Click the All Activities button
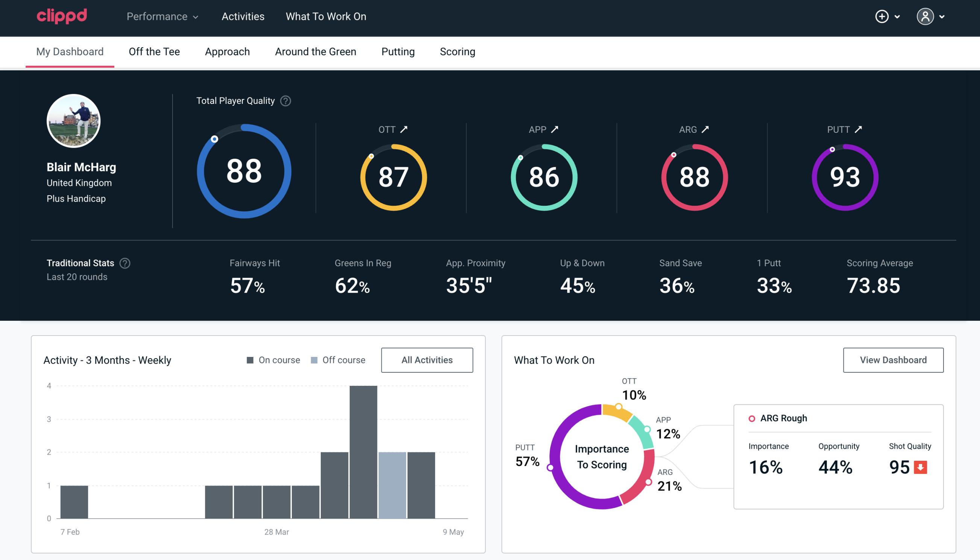Viewport: 980px width, 560px height. [x=428, y=360]
